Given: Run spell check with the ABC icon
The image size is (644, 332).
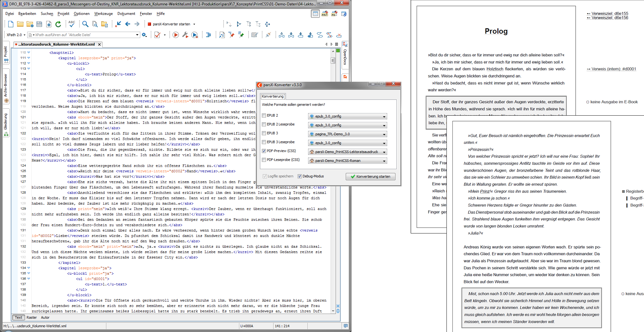Looking at the screenshot, I should [72, 24].
